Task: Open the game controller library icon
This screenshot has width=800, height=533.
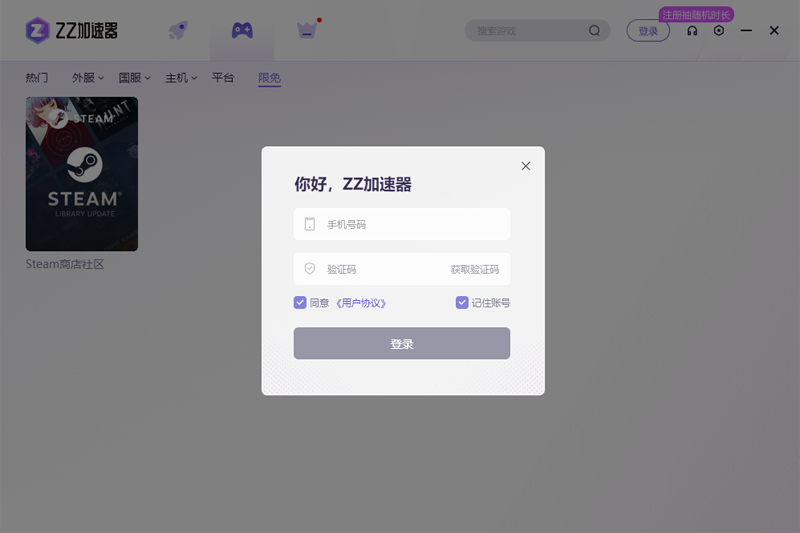Action: click(242, 30)
